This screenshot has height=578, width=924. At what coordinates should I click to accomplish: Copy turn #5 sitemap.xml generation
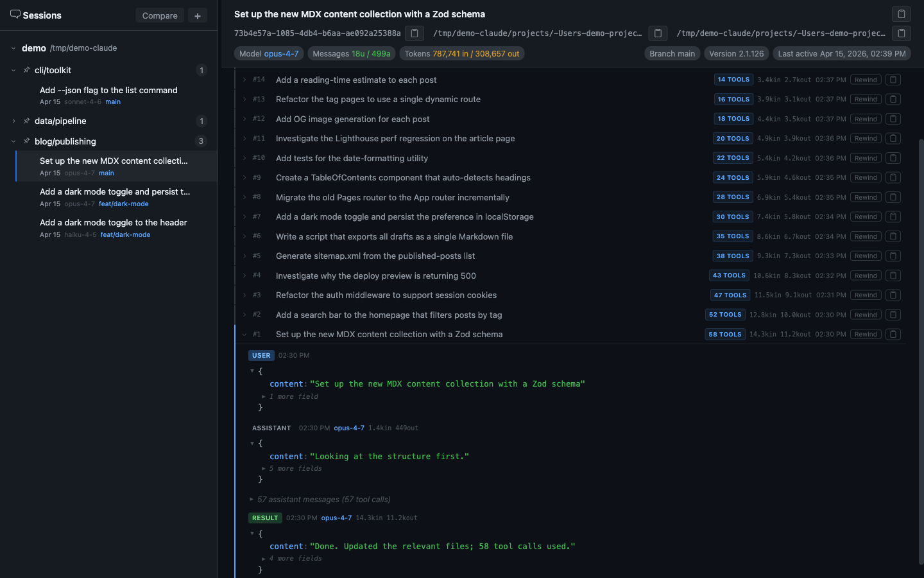[893, 256]
